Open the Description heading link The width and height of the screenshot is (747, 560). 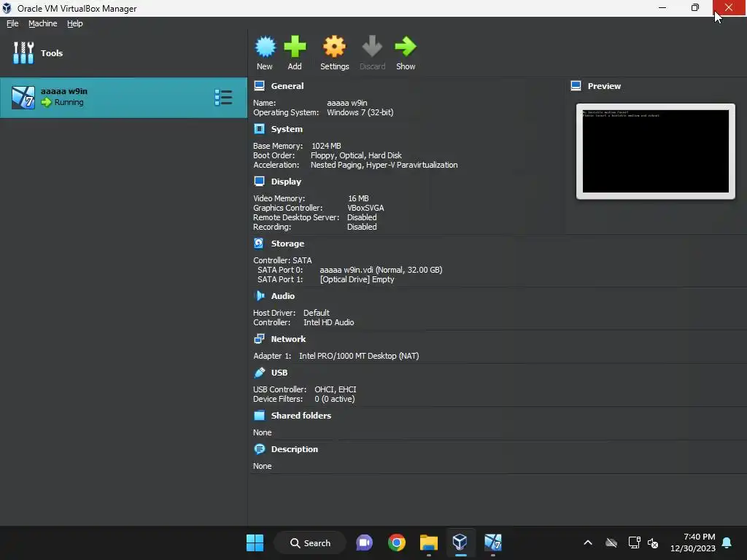pos(295,449)
